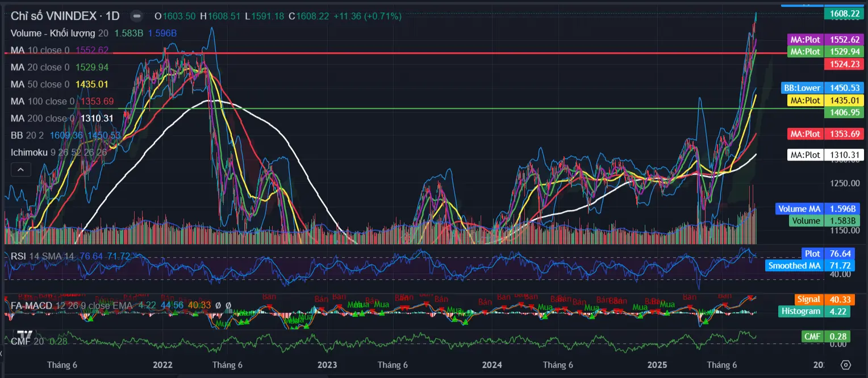Click the high value H1608.51
The width and height of the screenshot is (868, 378).
click(220, 16)
